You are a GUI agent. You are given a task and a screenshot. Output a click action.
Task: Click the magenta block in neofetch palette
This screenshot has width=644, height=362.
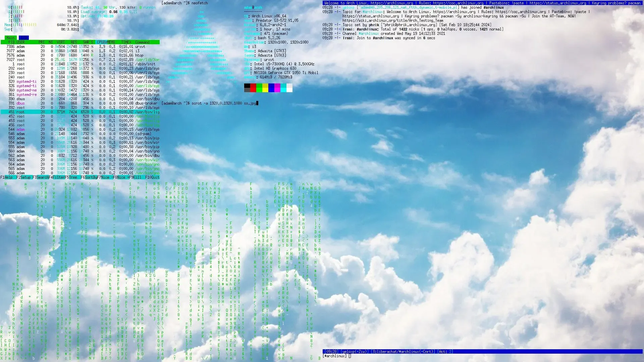click(x=277, y=88)
